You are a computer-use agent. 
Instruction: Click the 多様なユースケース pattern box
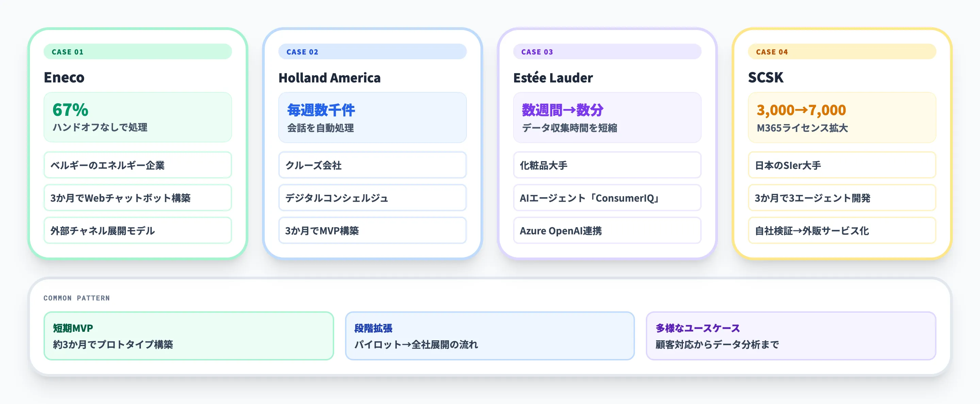[x=790, y=336]
